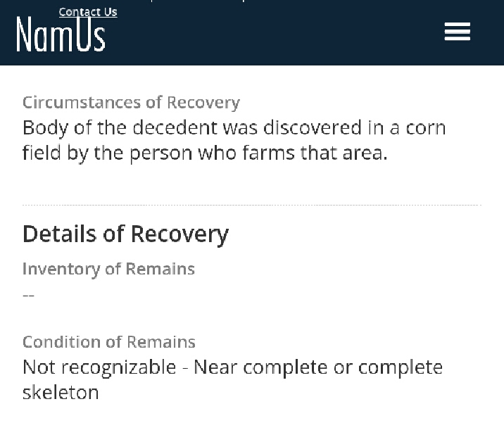Click the Details of Recovery heading
This screenshot has width=504, height=442.
tap(125, 234)
